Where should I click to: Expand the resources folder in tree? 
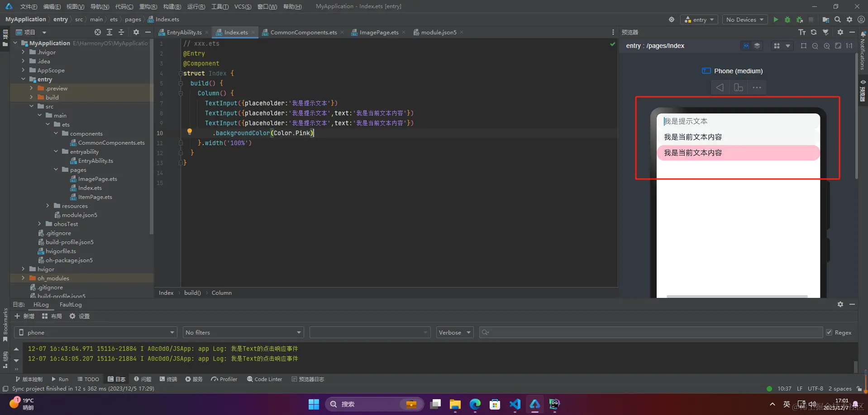click(48, 206)
